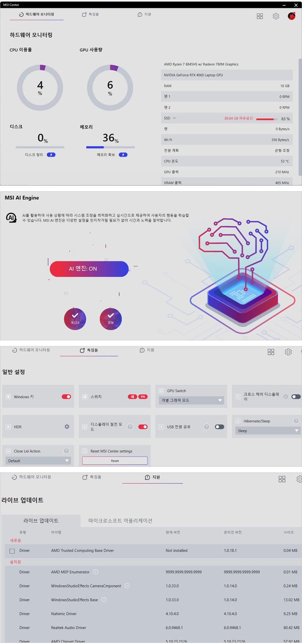The height and width of the screenshot is (644, 302).
Task: Click the 디스크 정리 boost icon
Action: 51,155
